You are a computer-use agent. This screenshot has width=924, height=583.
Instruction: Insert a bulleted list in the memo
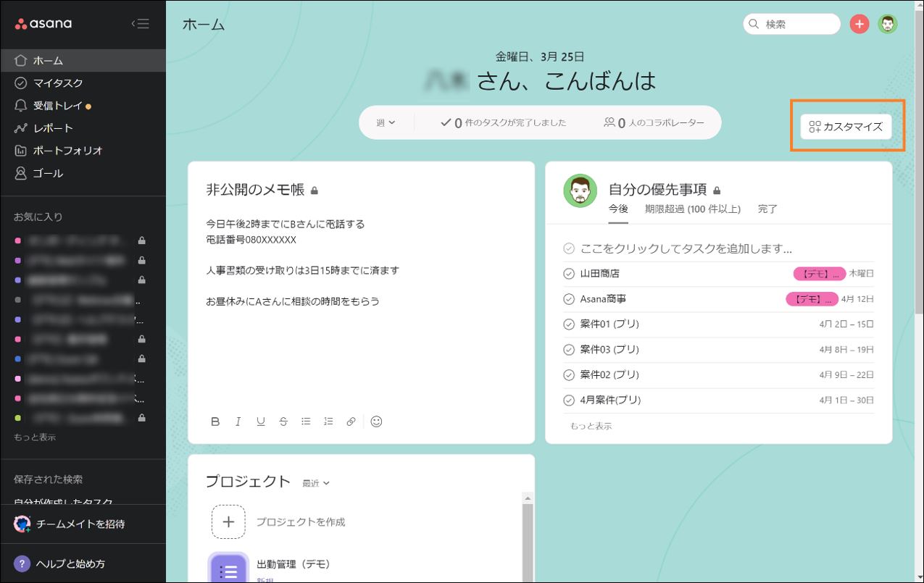point(306,421)
